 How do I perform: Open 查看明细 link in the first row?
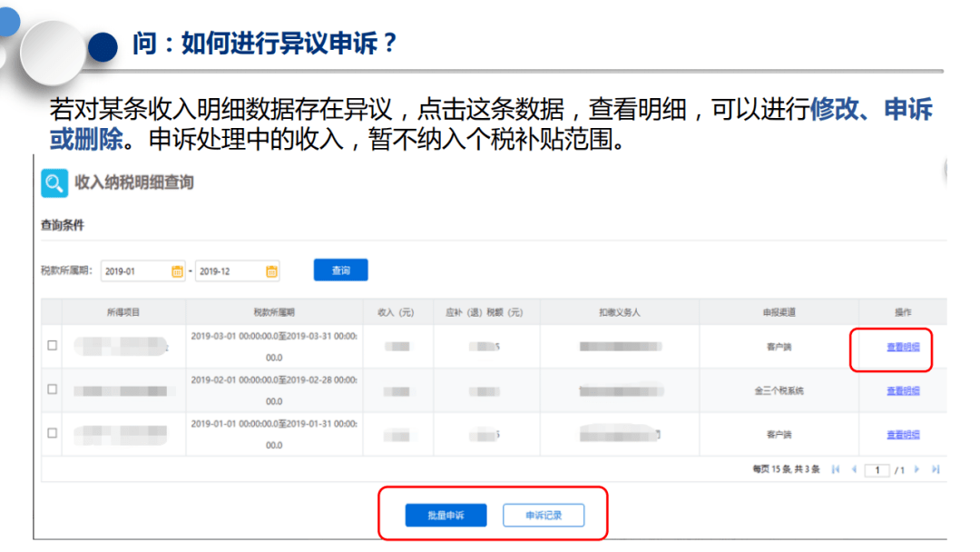pyautogui.click(x=903, y=347)
